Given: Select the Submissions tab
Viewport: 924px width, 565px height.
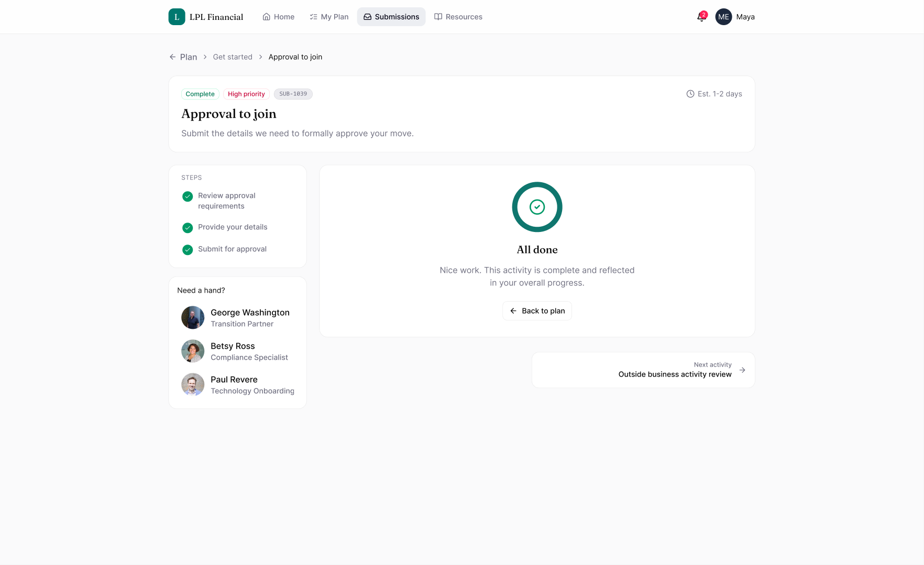Looking at the screenshot, I should (x=391, y=17).
